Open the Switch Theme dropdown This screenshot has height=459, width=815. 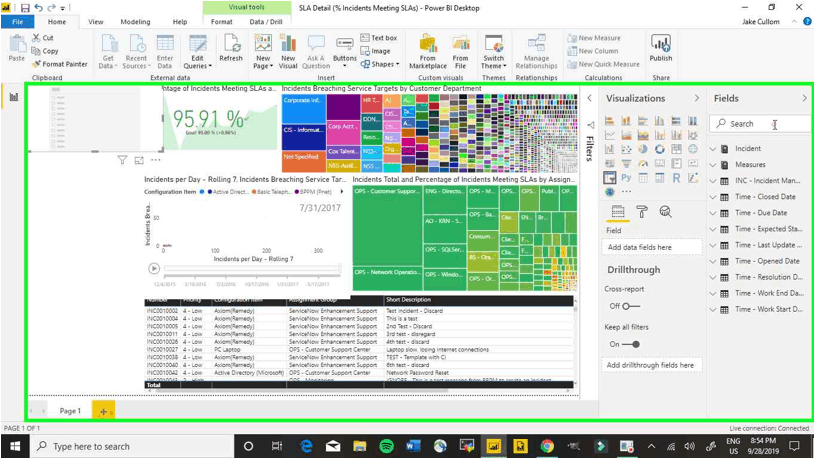point(493,52)
